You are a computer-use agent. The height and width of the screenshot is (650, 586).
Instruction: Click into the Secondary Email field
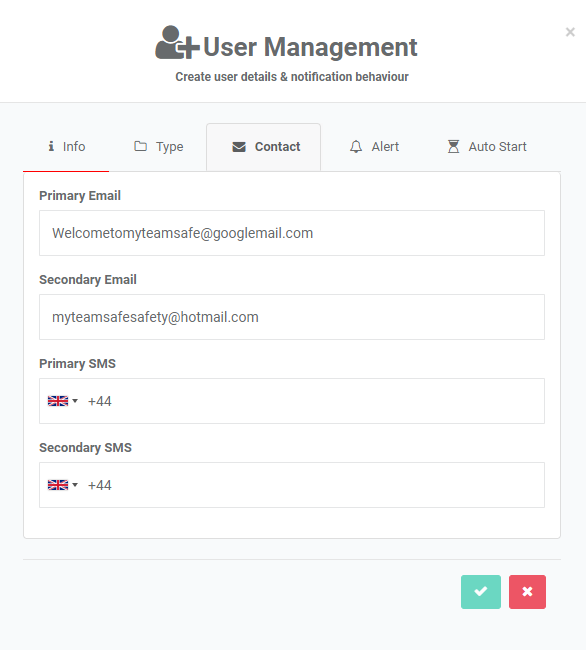pyautogui.click(x=292, y=317)
